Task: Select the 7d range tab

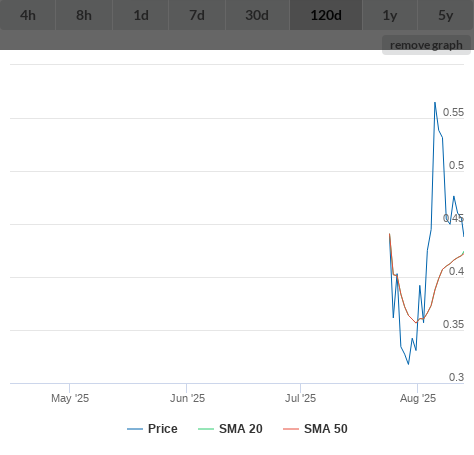Action: point(197,15)
